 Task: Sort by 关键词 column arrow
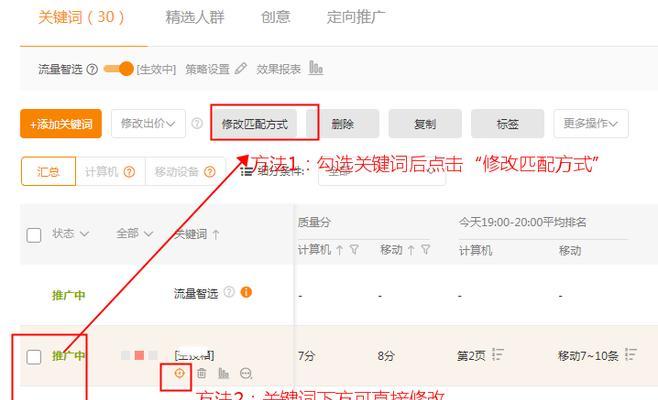click(x=216, y=235)
